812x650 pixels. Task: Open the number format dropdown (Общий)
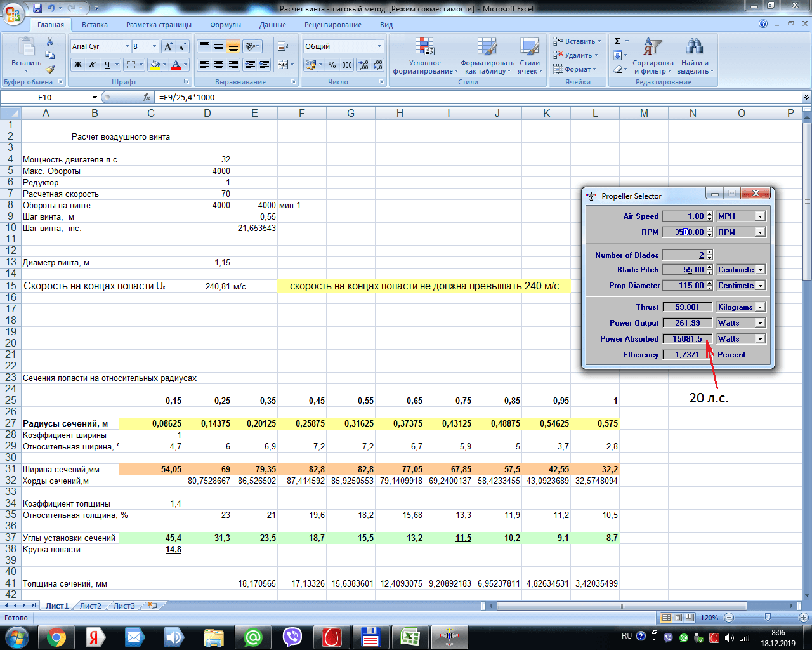tap(379, 46)
